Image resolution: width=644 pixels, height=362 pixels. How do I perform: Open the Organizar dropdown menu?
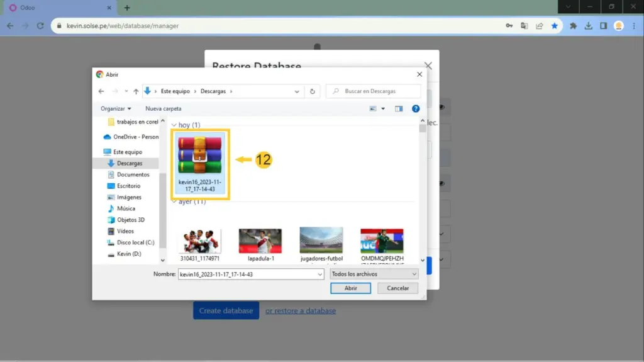tap(116, 109)
